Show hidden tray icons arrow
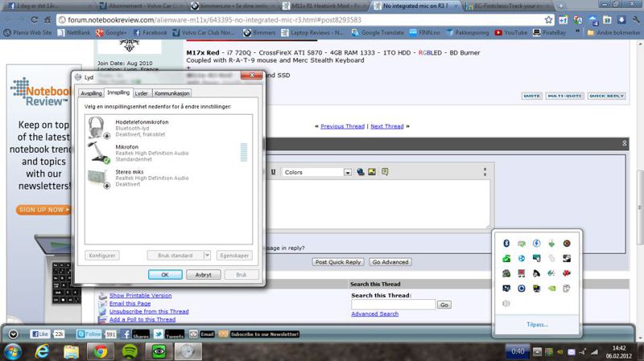The width and height of the screenshot is (644, 361). click(x=537, y=352)
